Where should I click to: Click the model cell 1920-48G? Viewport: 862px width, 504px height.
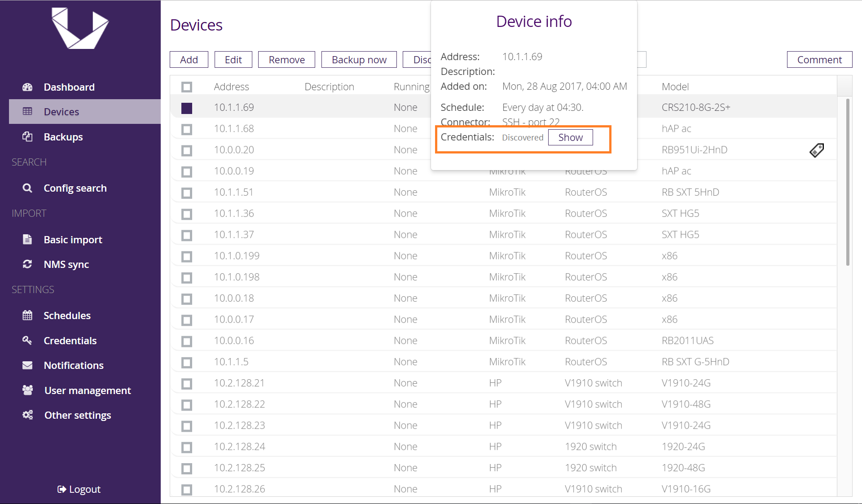pyautogui.click(x=683, y=468)
